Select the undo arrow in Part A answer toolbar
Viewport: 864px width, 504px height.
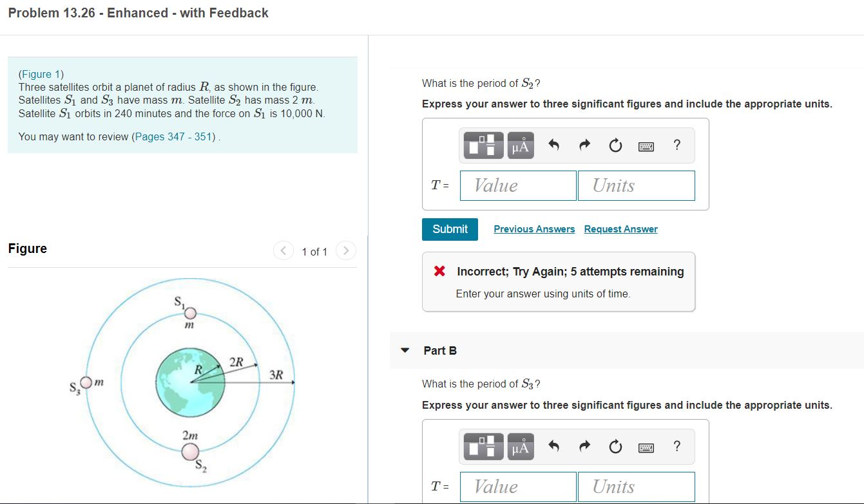coord(552,145)
